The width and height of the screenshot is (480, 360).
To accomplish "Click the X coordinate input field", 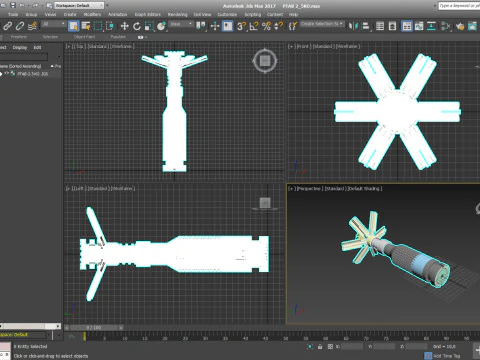I will 352,347.
